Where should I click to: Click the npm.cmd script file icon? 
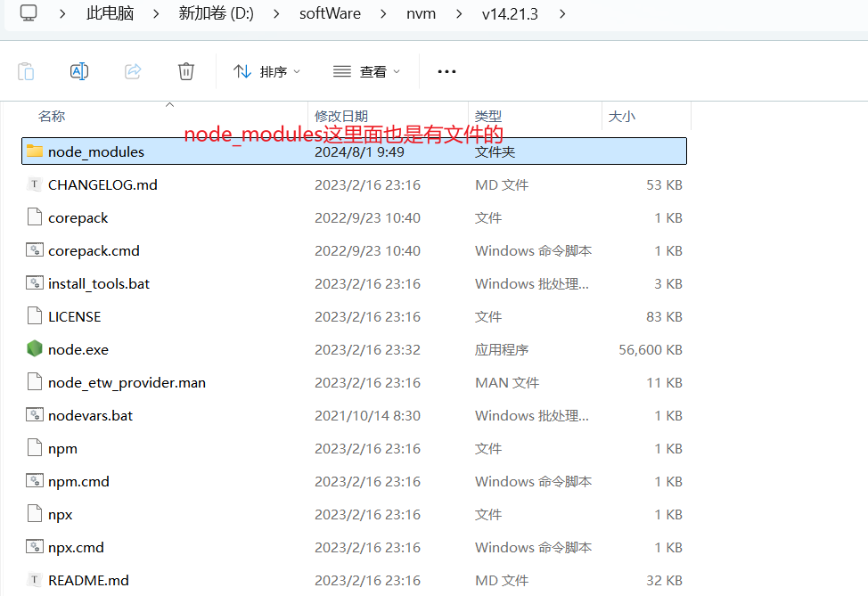(x=35, y=481)
